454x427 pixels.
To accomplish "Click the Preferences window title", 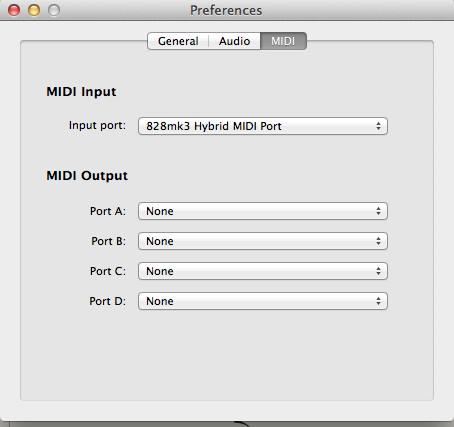I will [226, 10].
